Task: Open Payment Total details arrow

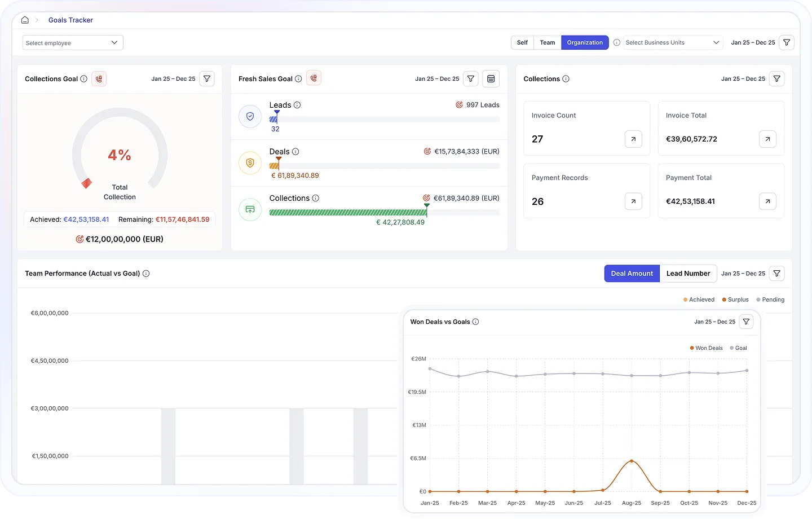Action: [x=767, y=201]
